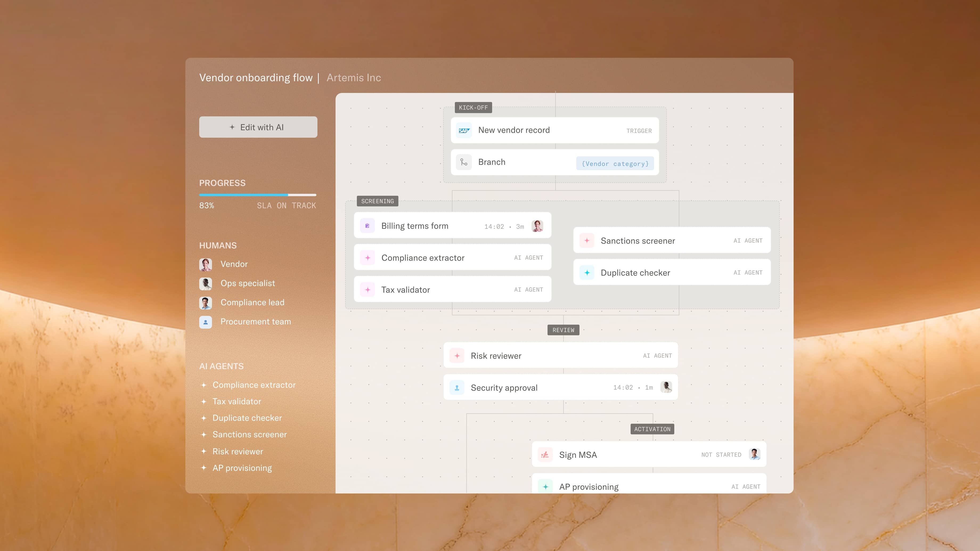Click Duplicate checker in AI Agents list
The width and height of the screenshot is (980, 551).
point(247,418)
